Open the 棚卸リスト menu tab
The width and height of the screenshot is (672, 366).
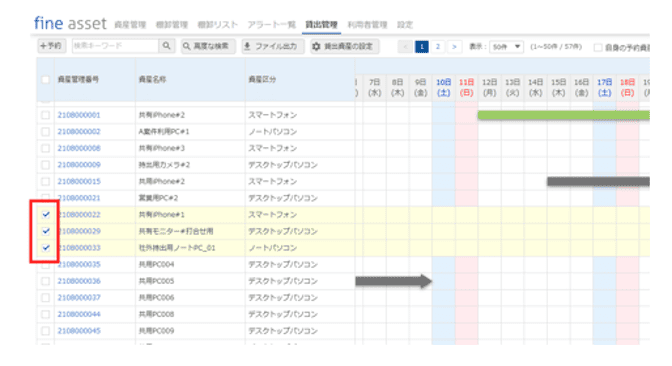coord(217,25)
